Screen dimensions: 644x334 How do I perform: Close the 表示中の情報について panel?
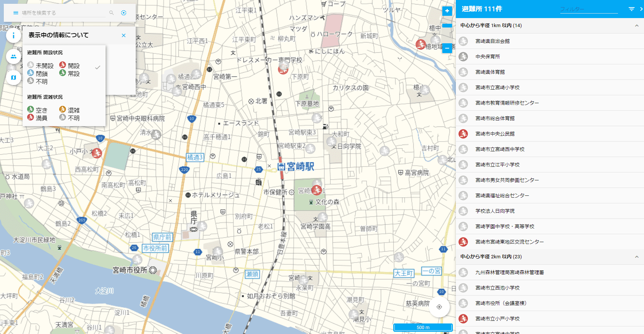(x=124, y=35)
